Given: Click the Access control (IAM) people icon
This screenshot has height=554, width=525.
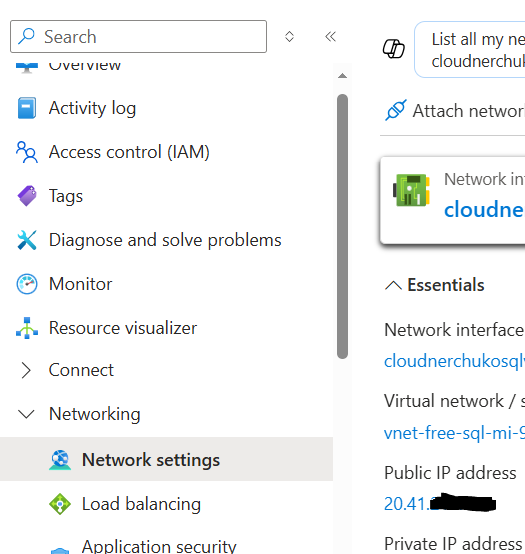Looking at the screenshot, I should coord(27,152).
